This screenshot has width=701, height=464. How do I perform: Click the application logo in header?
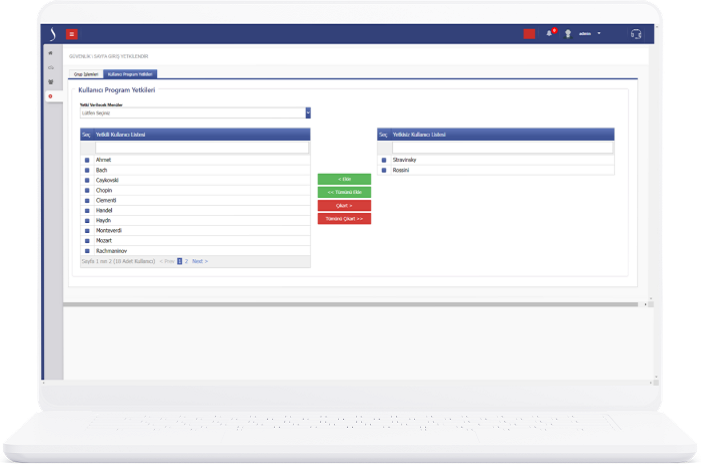[x=52, y=34]
